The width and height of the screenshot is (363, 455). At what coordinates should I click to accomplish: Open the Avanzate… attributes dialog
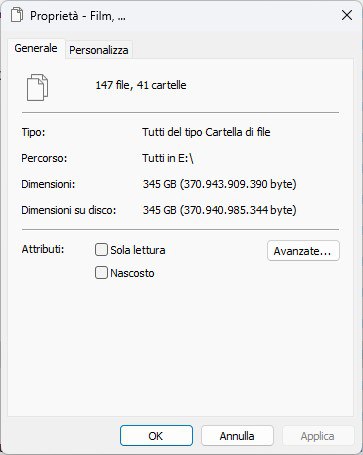click(x=303, y=251)
